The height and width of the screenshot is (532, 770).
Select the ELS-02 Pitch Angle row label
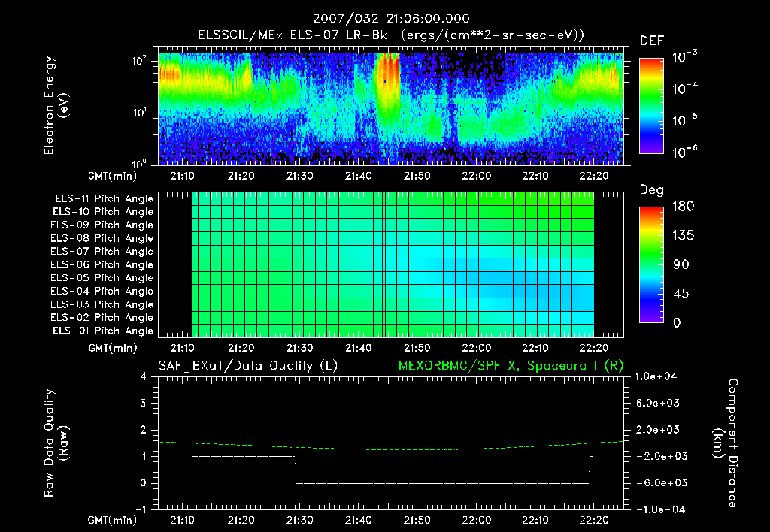[102, 318]
